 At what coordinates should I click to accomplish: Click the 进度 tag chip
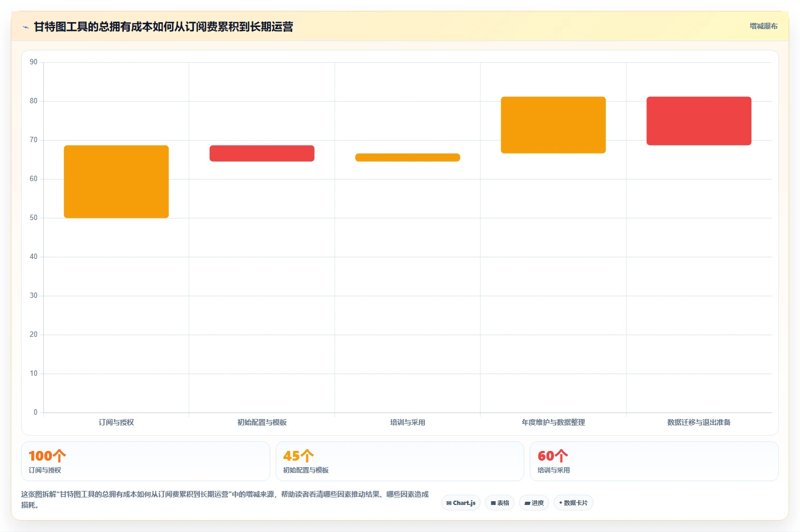click(534, 503)
